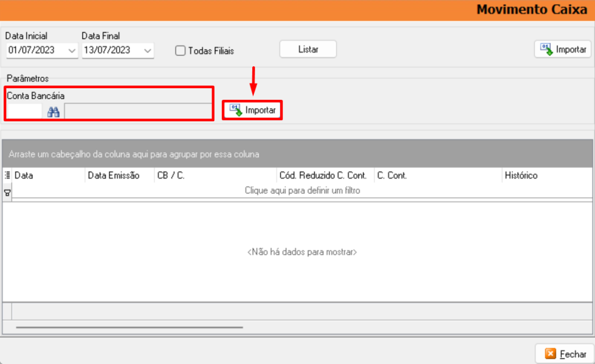
Task: Click the horizontal scrollbar of the grid
Action: point(129,327)
